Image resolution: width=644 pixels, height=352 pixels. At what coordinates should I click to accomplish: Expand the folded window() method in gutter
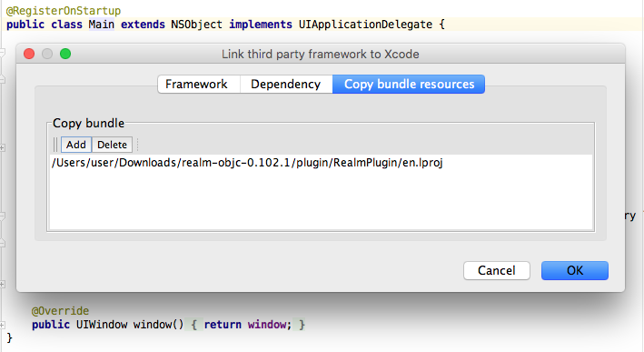point(2,325)
